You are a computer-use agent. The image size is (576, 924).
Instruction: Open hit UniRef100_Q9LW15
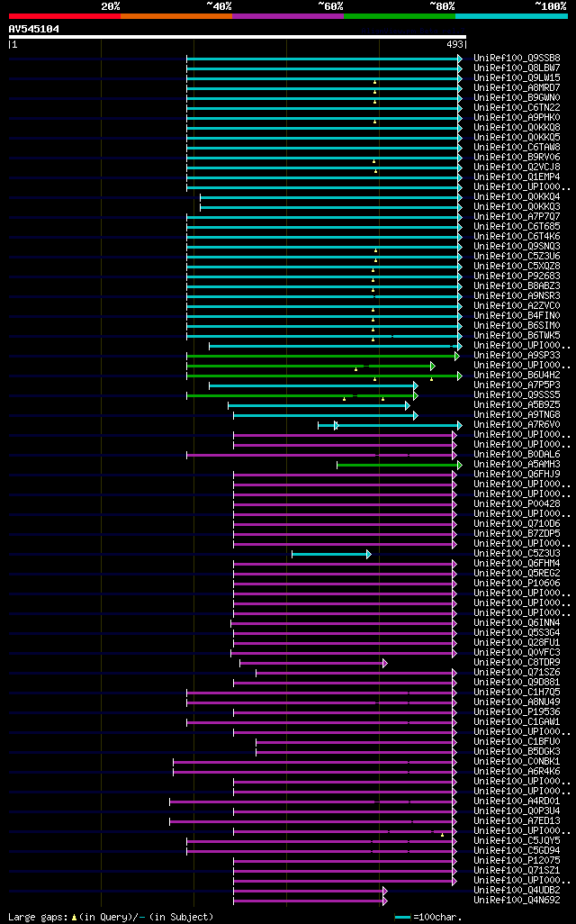click(x=517, y=77)
